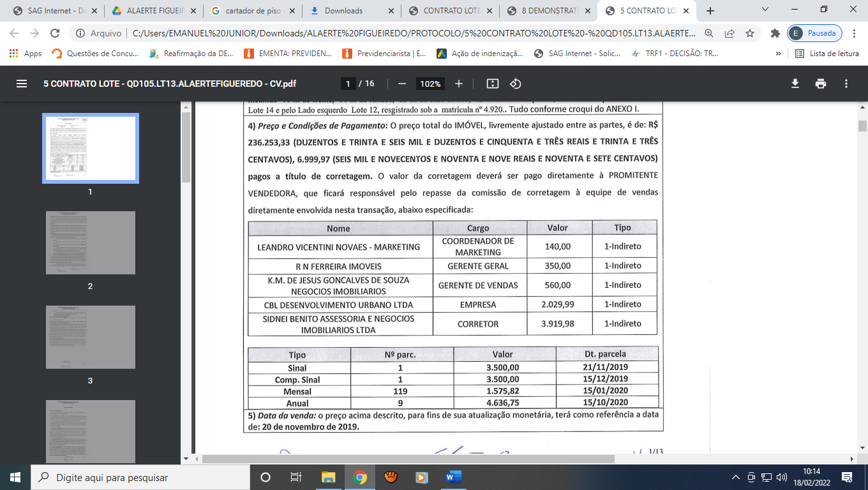Open the Apps shortcut in bookmarks bar
The image size is (868, 490).
(26, 54)
